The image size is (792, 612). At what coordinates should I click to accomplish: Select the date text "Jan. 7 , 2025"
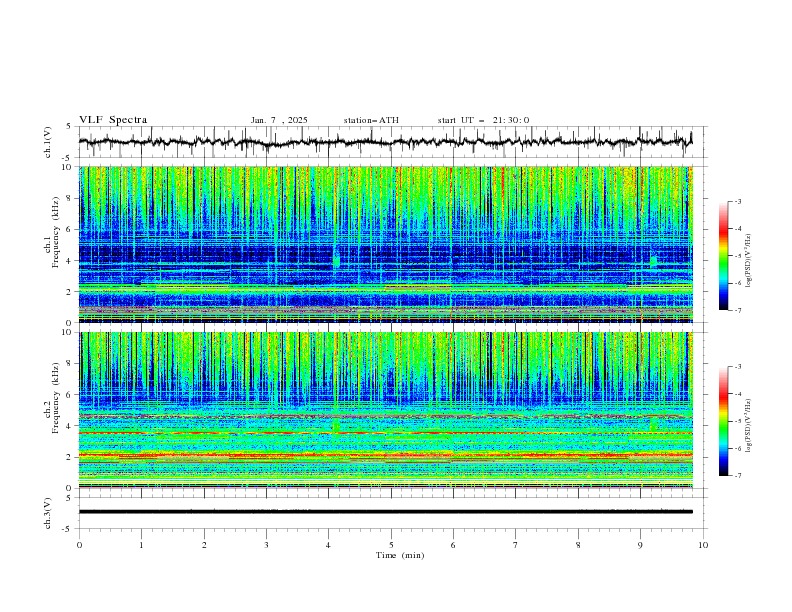[x=279, y=120]
